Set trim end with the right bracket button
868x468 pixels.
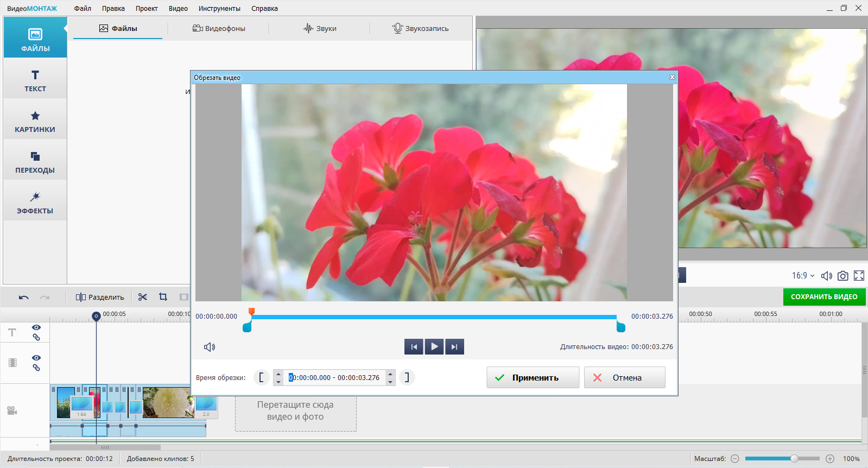407,377
